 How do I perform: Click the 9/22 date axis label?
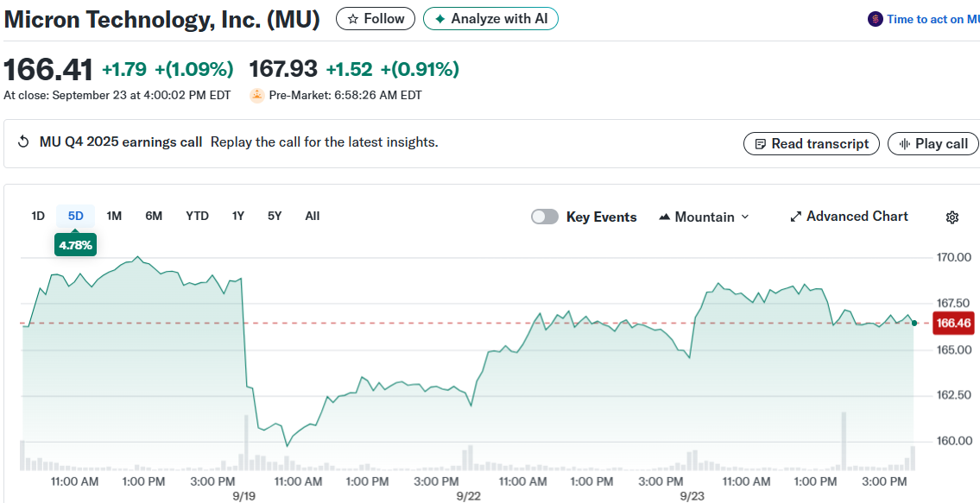point(469,496)
